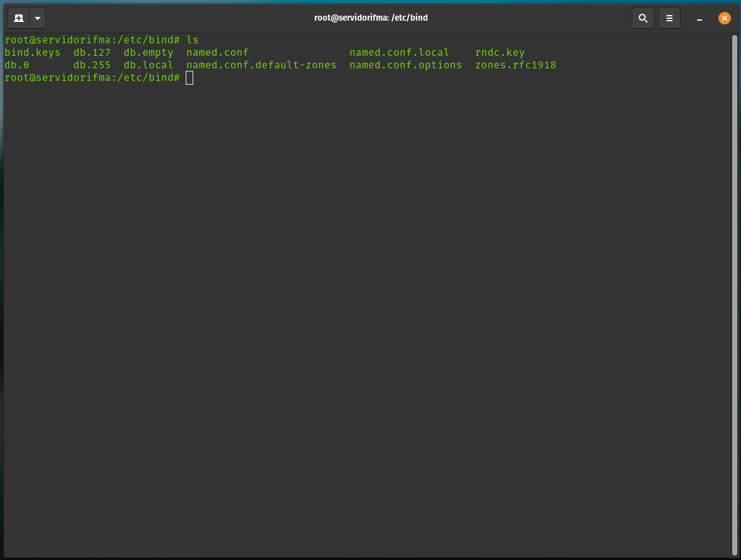Click the title bar showing /etc/bind
This screenshot has width=741, height=560.
coord(371,18)
